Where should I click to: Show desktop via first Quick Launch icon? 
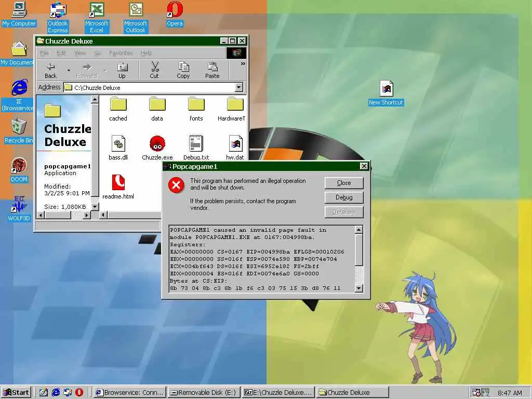click(x=44, y=393)
